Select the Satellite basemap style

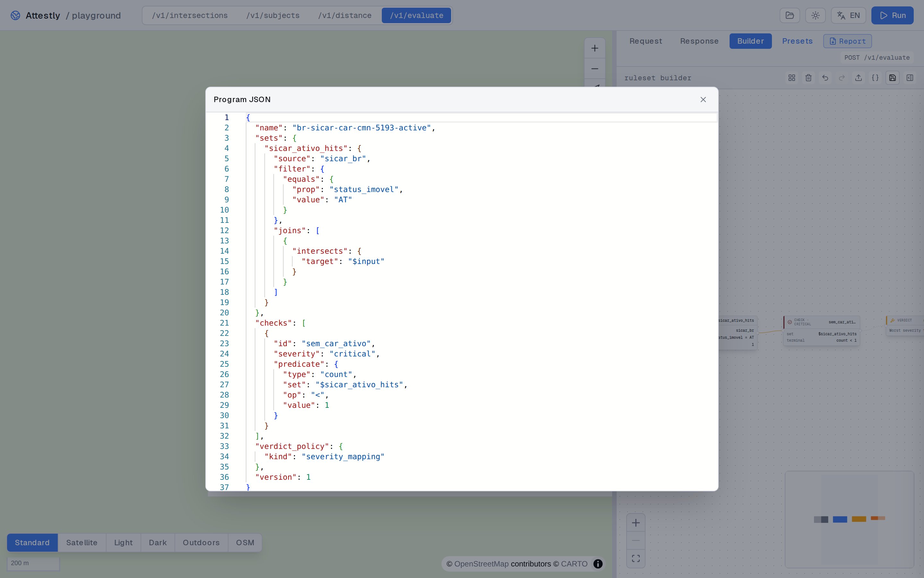coord(82,542)
